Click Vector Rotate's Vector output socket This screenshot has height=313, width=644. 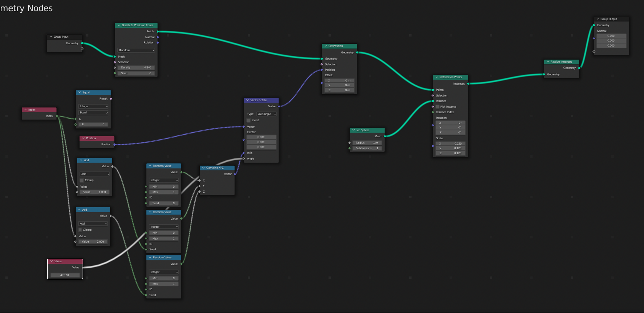pos(279,107)
